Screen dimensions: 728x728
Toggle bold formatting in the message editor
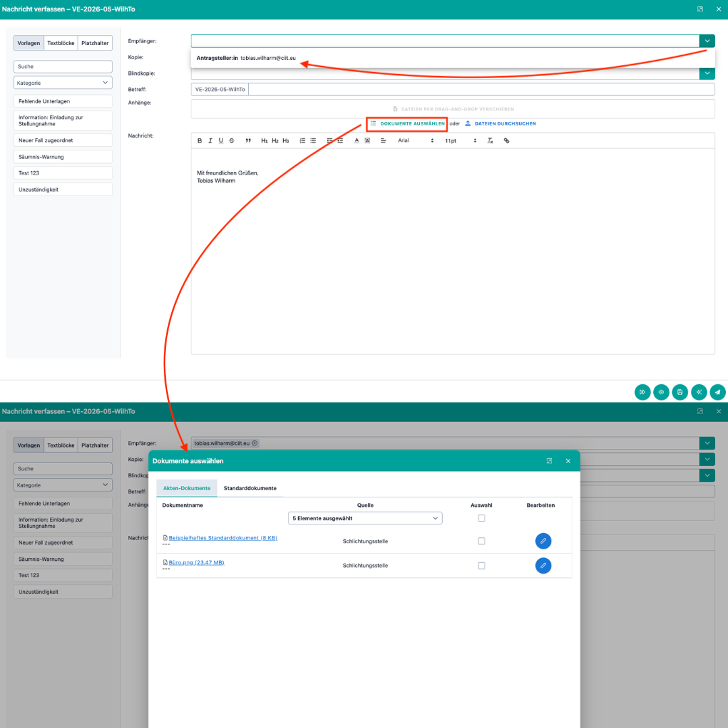click(200, 141)
